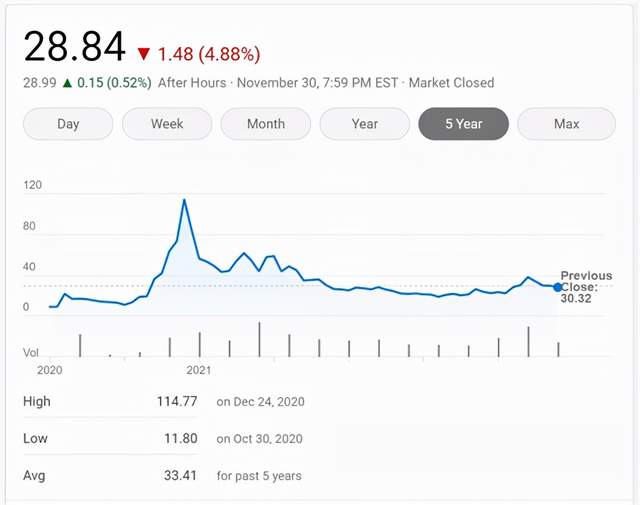Click the Low value 11.80

tap(181, 439)
